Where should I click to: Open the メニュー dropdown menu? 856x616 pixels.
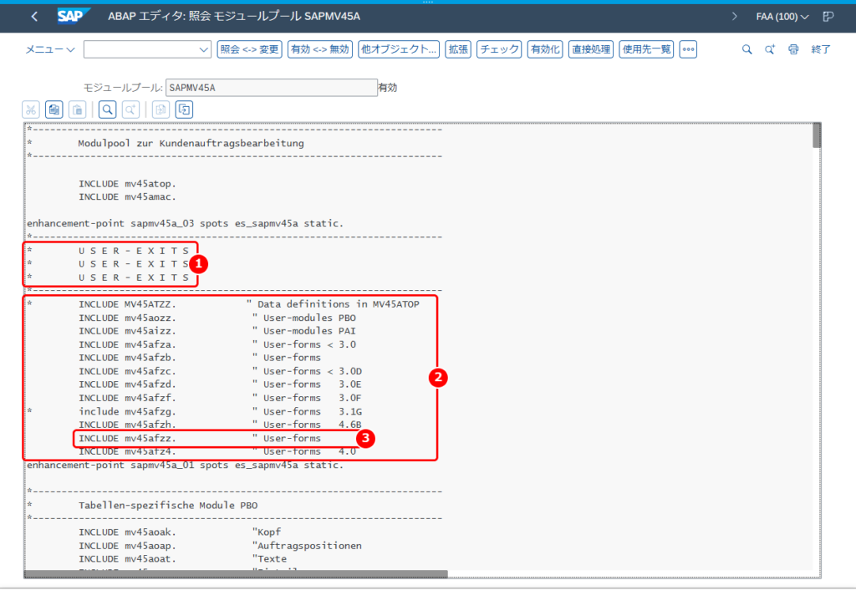coord(49,49)
